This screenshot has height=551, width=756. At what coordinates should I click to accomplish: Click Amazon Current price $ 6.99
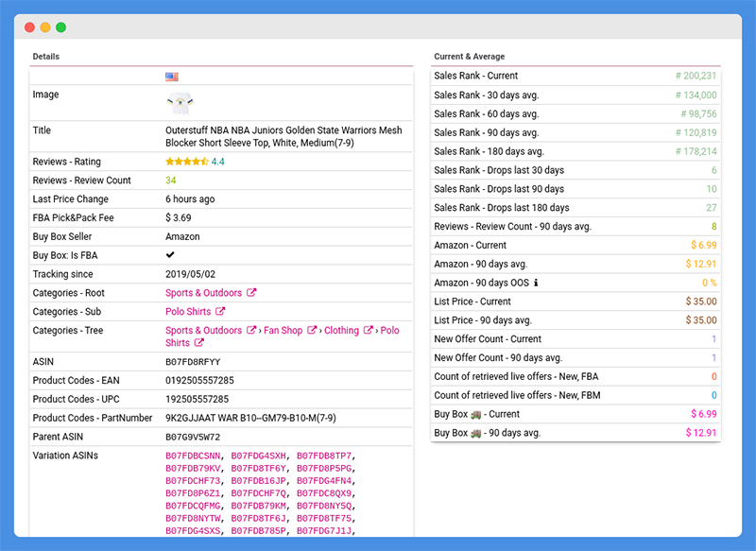click(x=704, y=245)
